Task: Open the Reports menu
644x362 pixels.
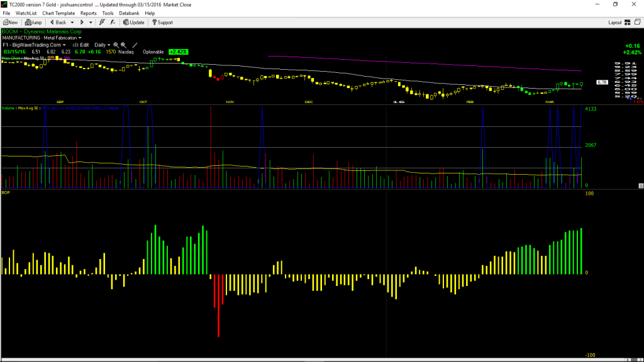Action: [x=88, y=13]
